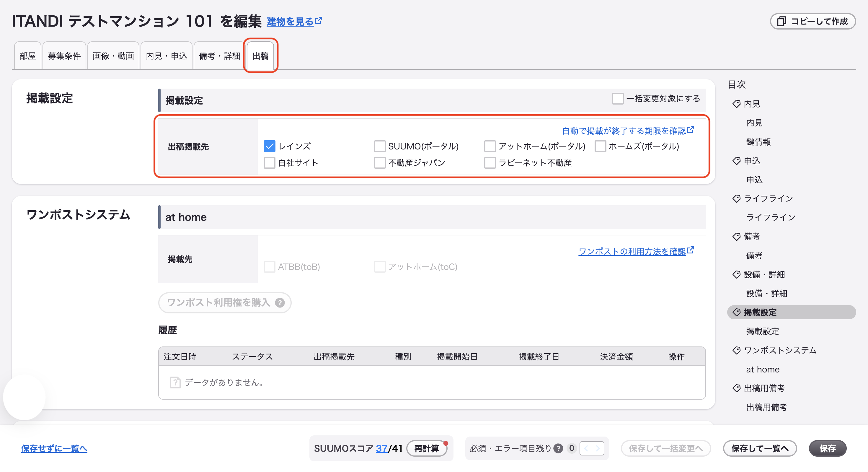The height and width of the screenshot is (472, 868).
Task: Click external link icon beside 建物を見る
Action: coord(319,21)
